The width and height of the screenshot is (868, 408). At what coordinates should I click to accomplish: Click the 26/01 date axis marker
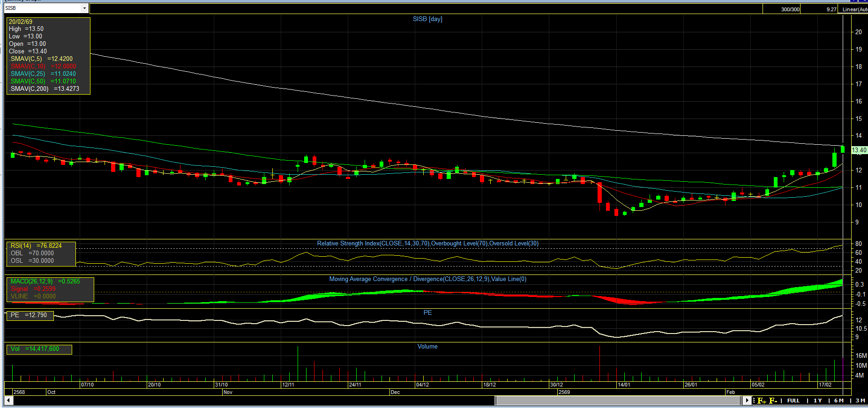coord(691,385)
